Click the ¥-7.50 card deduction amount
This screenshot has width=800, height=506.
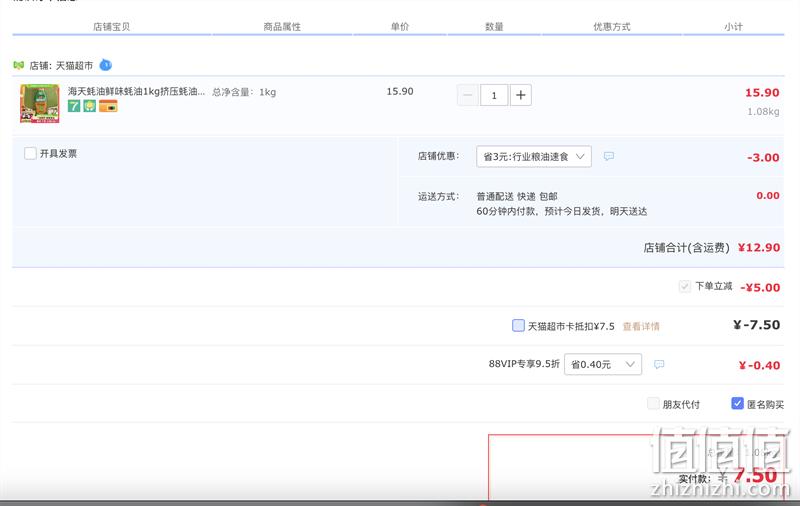point(757,325)
